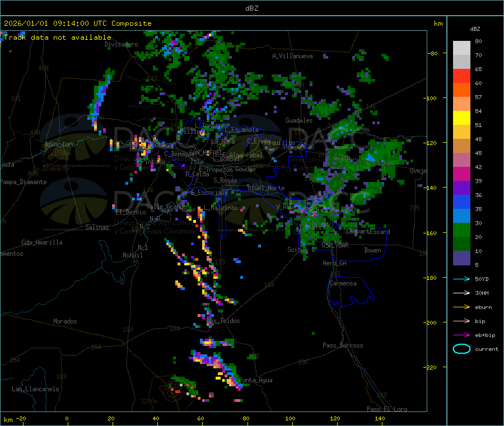This screenshot has height=426, width=504.
Task: Click the Nihuil map label
Action: 132,255
